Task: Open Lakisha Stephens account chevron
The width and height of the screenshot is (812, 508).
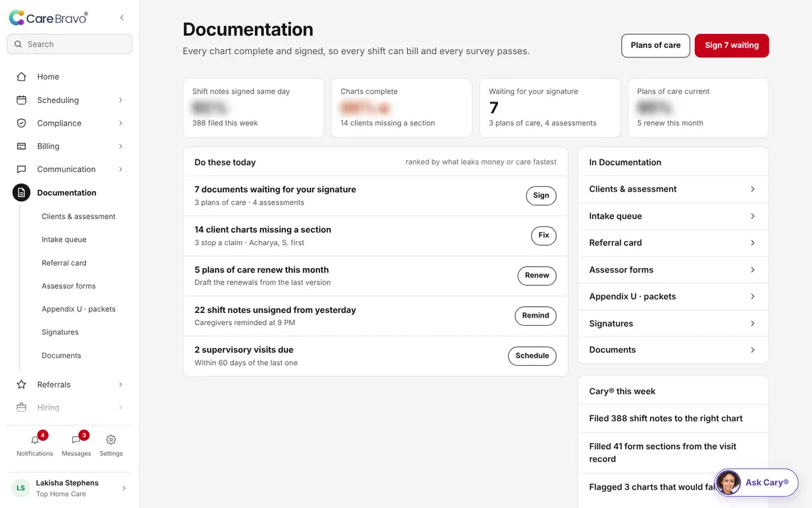Action: tap(123, 488)
